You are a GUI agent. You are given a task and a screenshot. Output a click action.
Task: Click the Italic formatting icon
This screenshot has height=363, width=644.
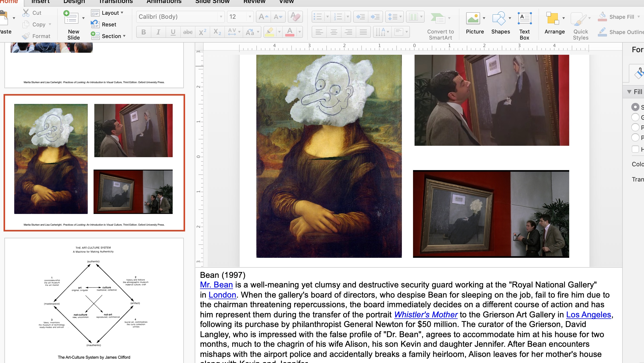tap(158, 32)
